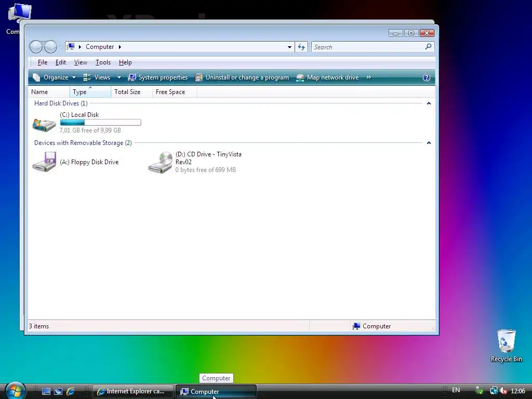Click the muted volume tray icon
Viewport: 532px width, 399px height.
tap(504, 391)
